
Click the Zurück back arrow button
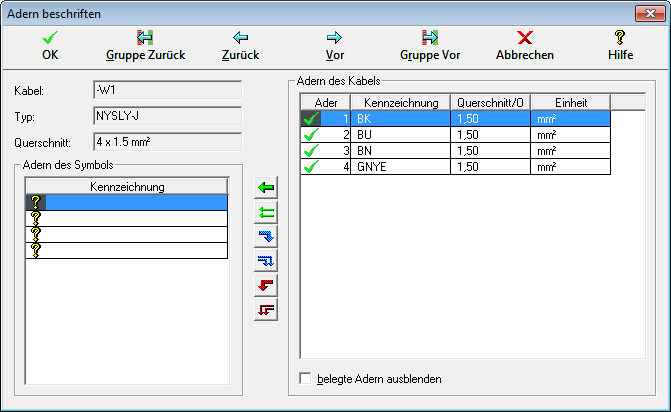tap(240, 46)
